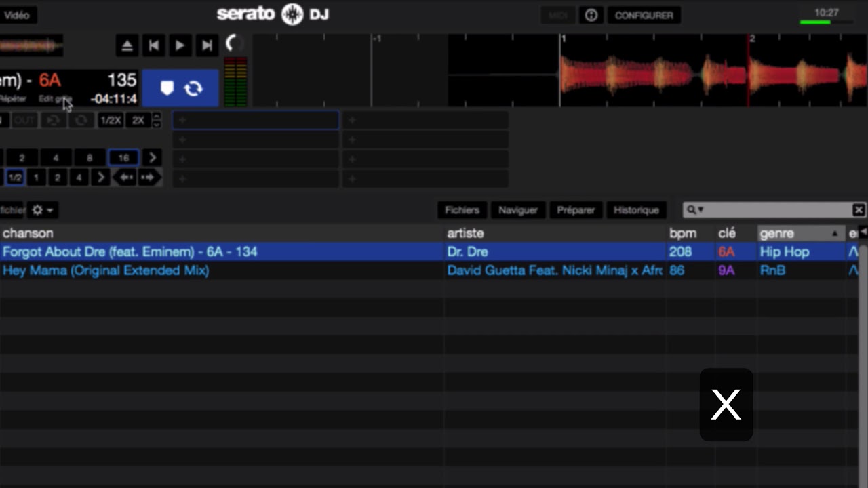Screen dimensions: 868x488
Task: Click the reloop icon right of OUT
Action: point(53,121)
